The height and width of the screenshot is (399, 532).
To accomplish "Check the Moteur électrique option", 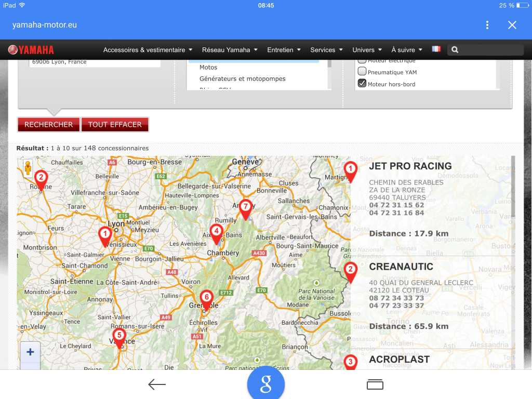I will coord(362,61).
